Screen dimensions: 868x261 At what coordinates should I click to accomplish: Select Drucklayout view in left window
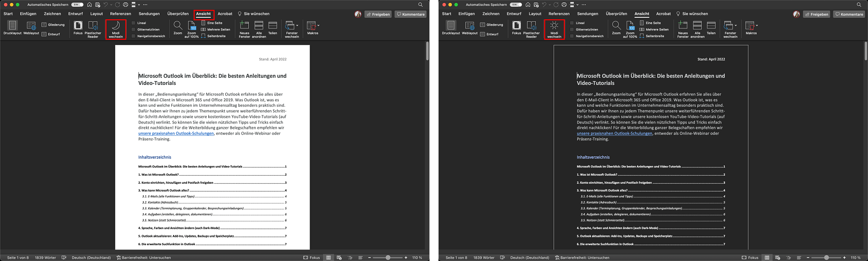13,28
